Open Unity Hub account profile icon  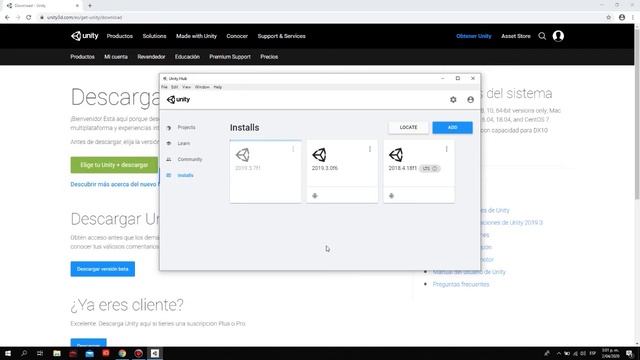471,100
